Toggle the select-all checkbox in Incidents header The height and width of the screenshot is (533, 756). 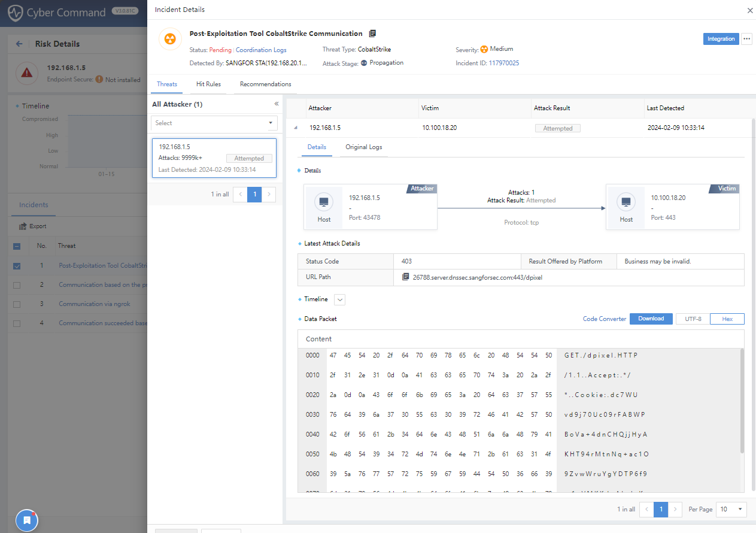[x=17, y=246]
